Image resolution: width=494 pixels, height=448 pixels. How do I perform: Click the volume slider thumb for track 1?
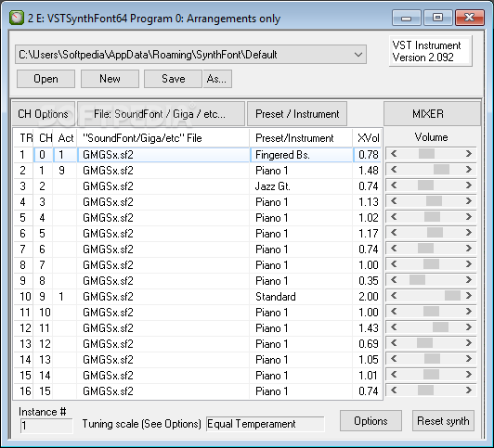(x=426, y=154)
